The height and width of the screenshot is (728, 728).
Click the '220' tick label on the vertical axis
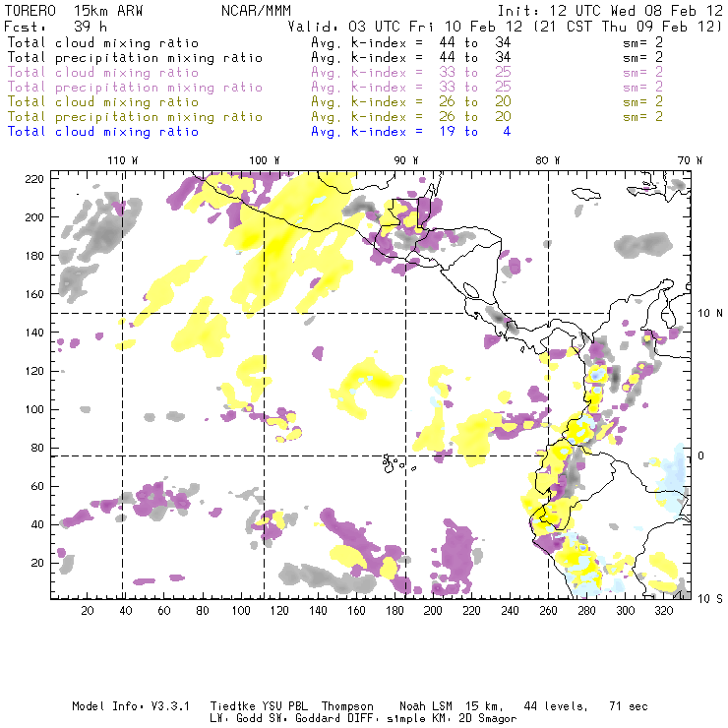point(34,179)
